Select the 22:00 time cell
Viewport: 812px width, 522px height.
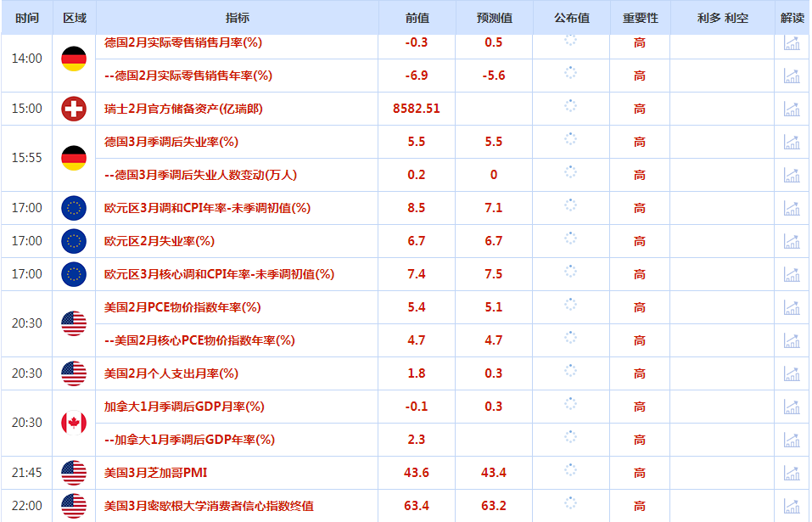pyautogui.click(x=27, y=506)
